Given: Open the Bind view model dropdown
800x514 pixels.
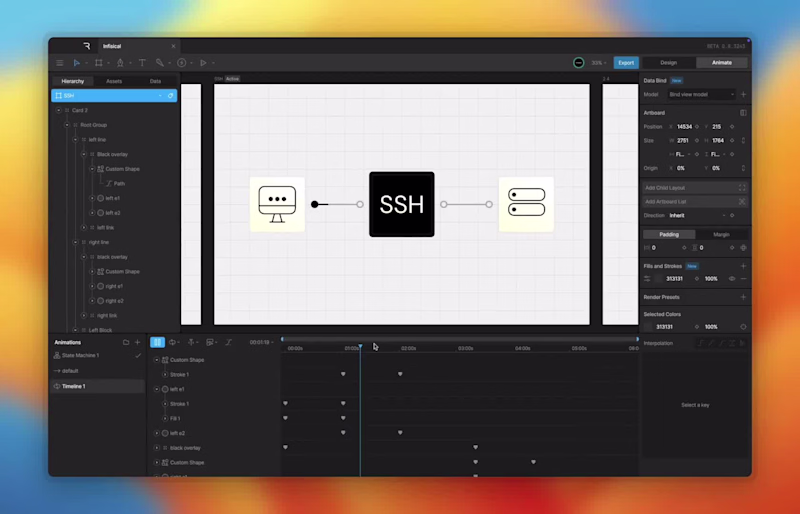Looking at the screenshot, I should (702, 94).
